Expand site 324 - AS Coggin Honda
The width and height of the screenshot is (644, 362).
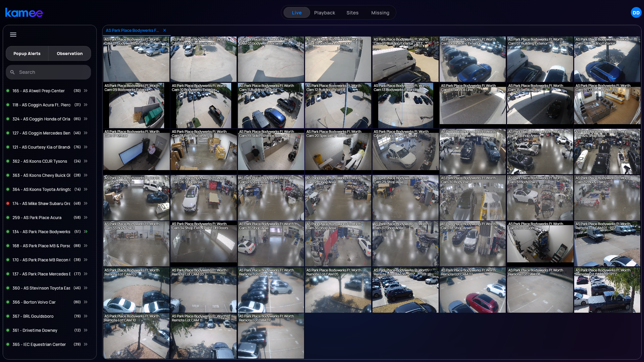point(86,119)
